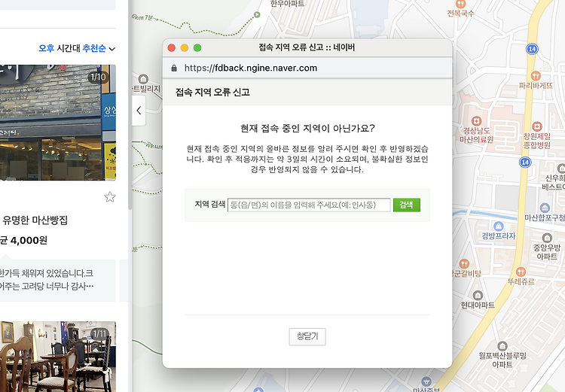Click the upper route 14 road shield
This screenshot has height=392, width=565.
(x=532, y=49)
